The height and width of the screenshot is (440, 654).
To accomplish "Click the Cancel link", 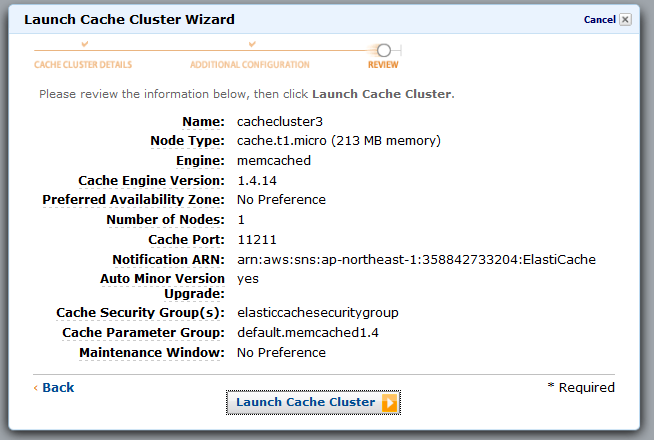I will pyautogui.click(x=599, y=20).
